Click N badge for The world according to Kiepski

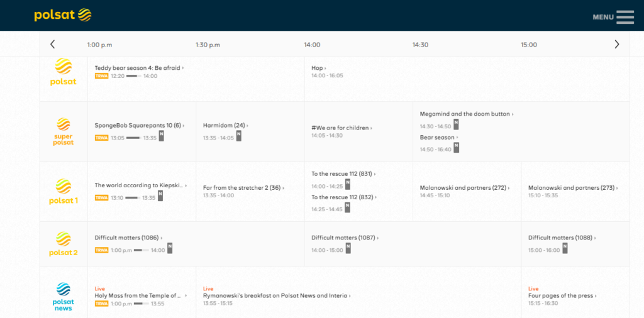160,195
